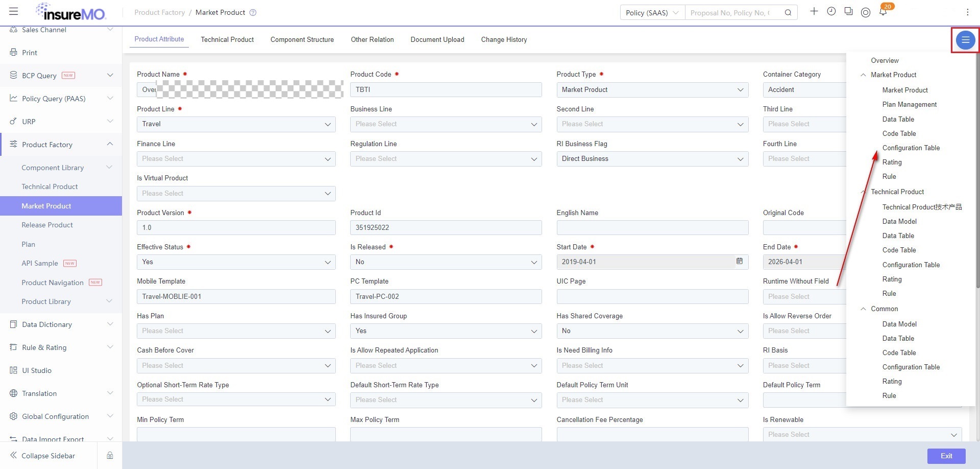This screenshot has width=980, height=469.
Task: Open the Start Date calendar icon
Action: [x=739, y=261]
